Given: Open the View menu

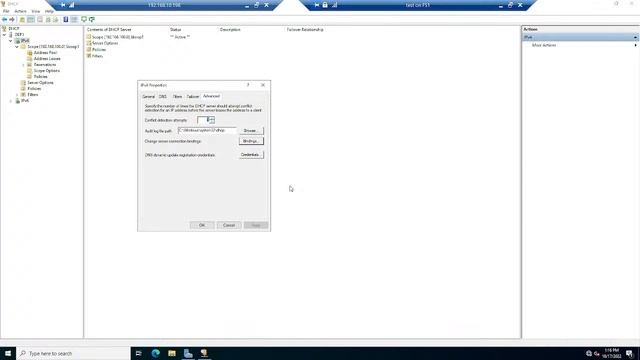Looking at the screenshot, I should pos(36,11).
